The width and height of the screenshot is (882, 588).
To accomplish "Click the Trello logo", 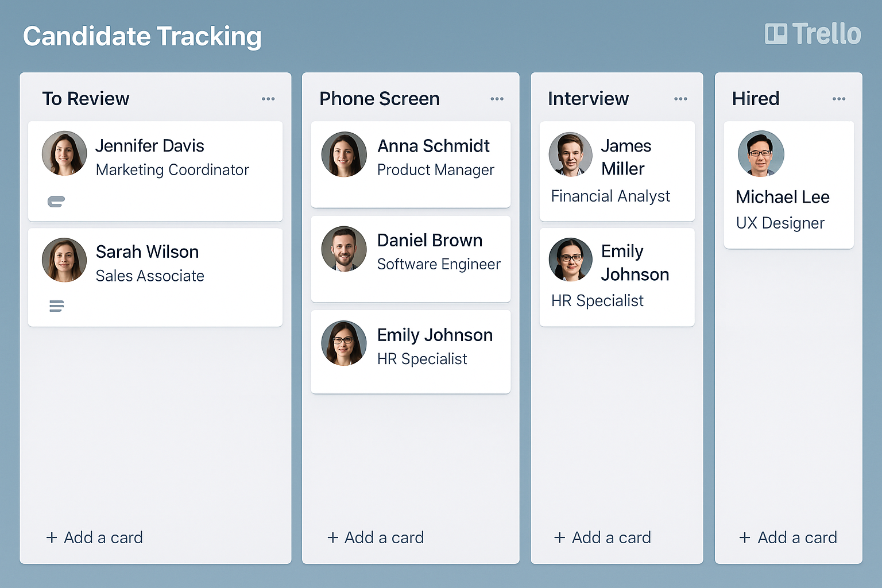I will coord(813,34).
